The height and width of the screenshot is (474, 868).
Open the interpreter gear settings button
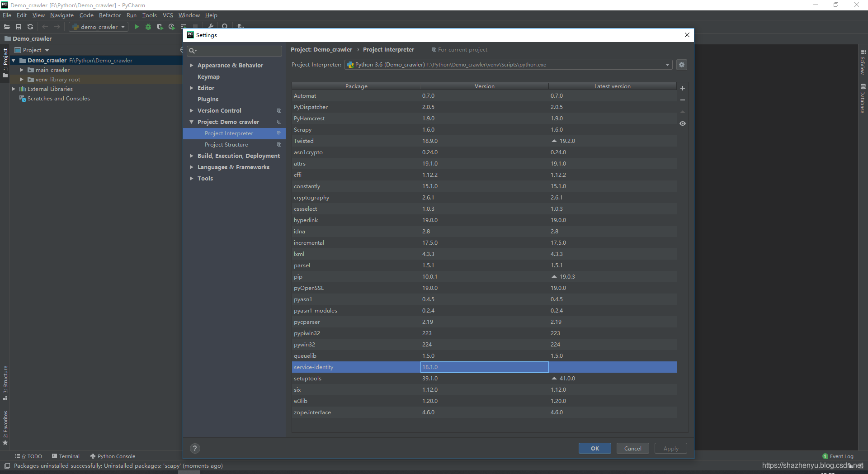[682, 65]
